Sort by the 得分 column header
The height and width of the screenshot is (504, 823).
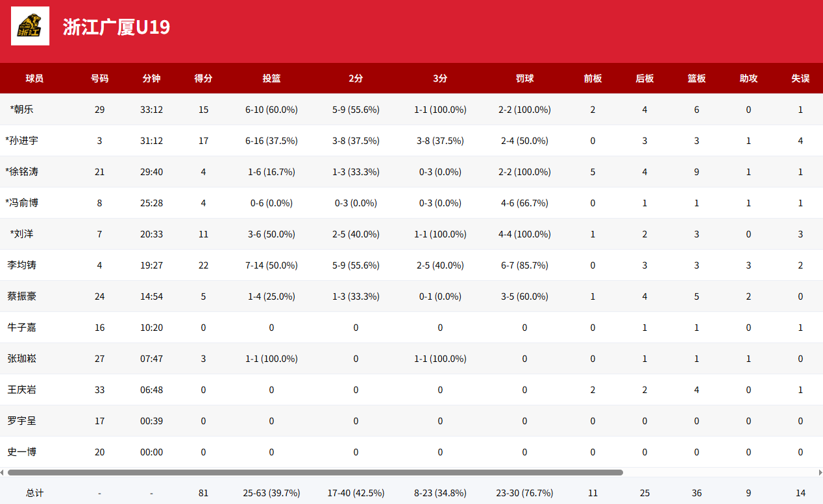pos(203,78)
